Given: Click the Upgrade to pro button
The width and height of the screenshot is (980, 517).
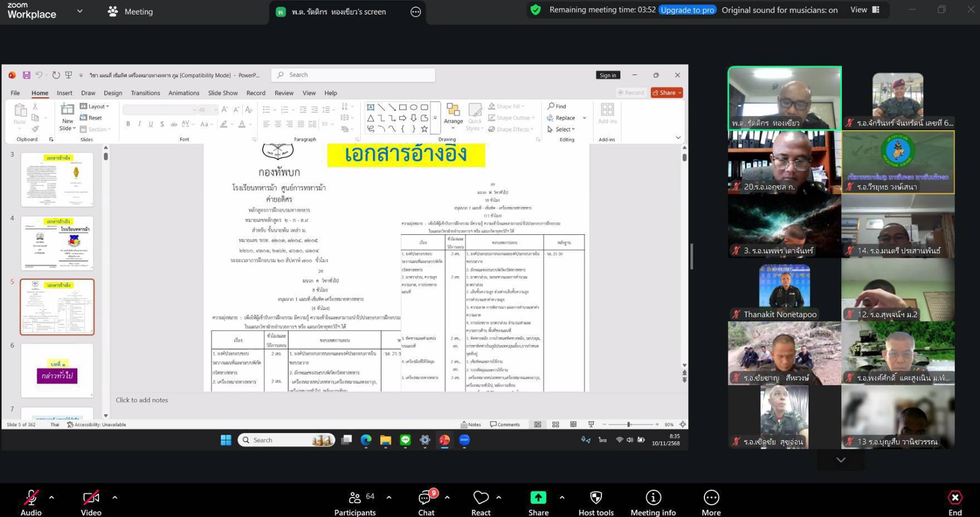Looking at the screenshot, I should click(687, 10).
